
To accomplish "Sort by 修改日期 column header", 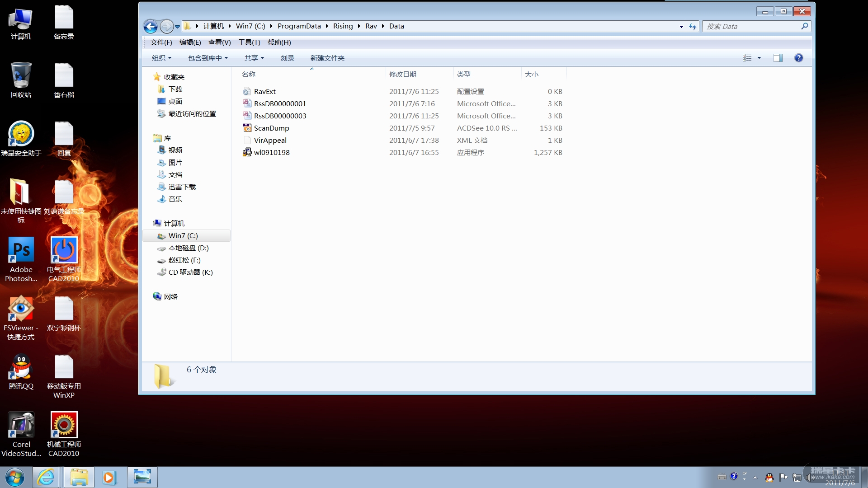I will [402, 74].
